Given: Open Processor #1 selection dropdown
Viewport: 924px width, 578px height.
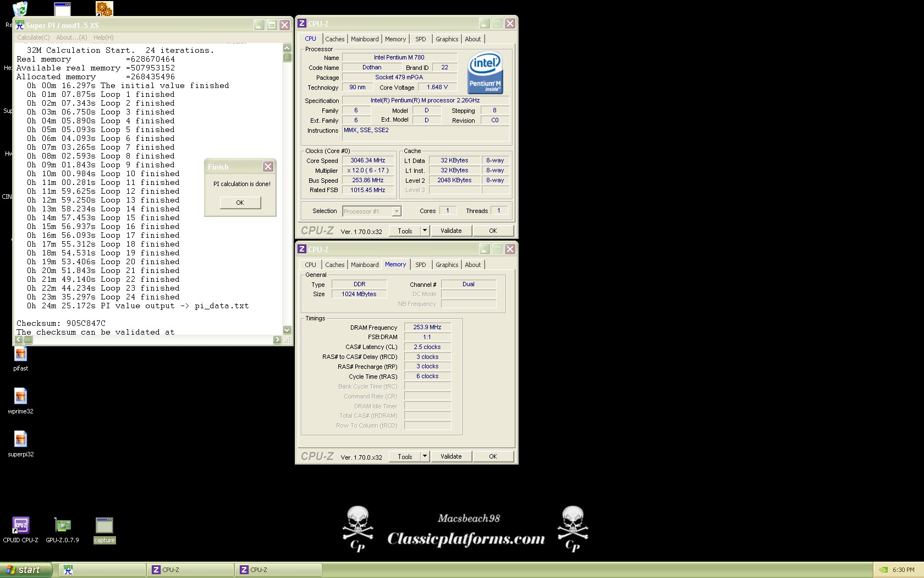Looking at the screenshot, I should click(x=372, y=211).
